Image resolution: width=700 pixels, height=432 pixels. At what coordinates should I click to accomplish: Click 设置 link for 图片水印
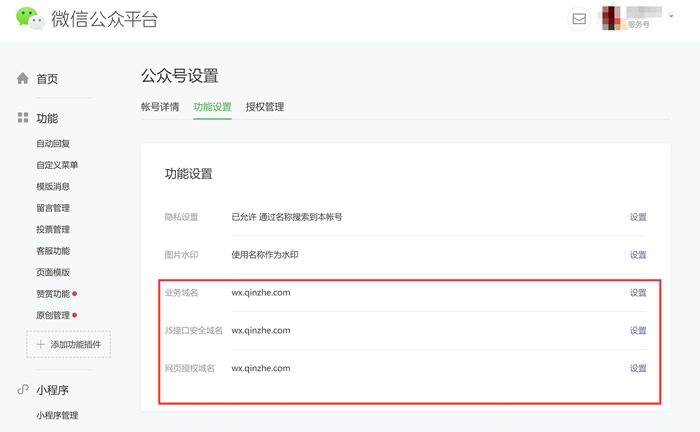(638, 255)
